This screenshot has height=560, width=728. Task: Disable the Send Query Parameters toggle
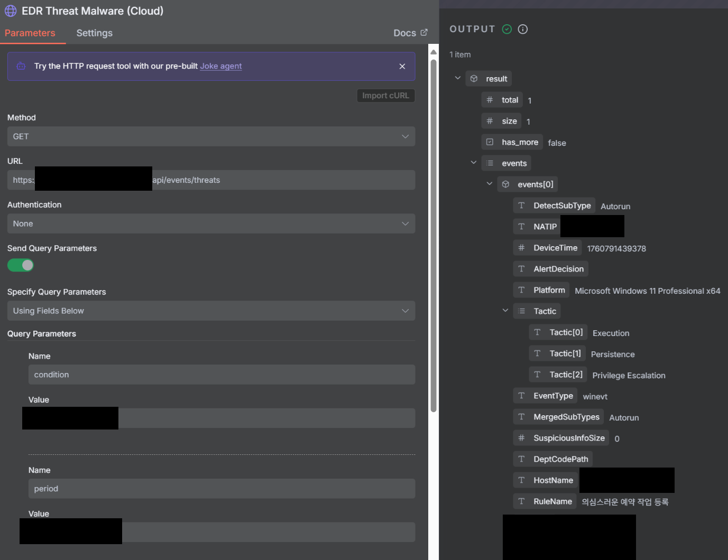[x=20, y=265]
